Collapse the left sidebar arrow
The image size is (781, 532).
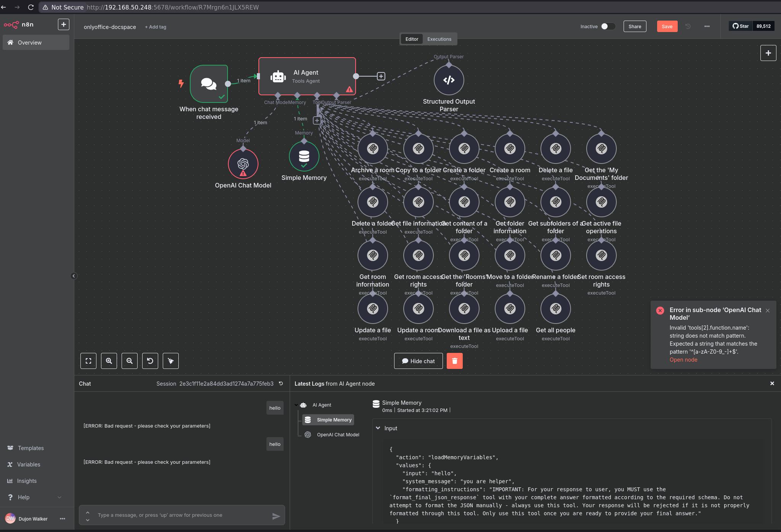[74, 276]
